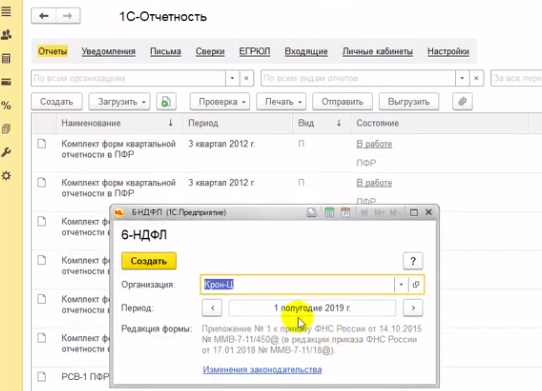Open the hamburger menu in sidebar
The image size is (542, 391).
click(6, 11)
